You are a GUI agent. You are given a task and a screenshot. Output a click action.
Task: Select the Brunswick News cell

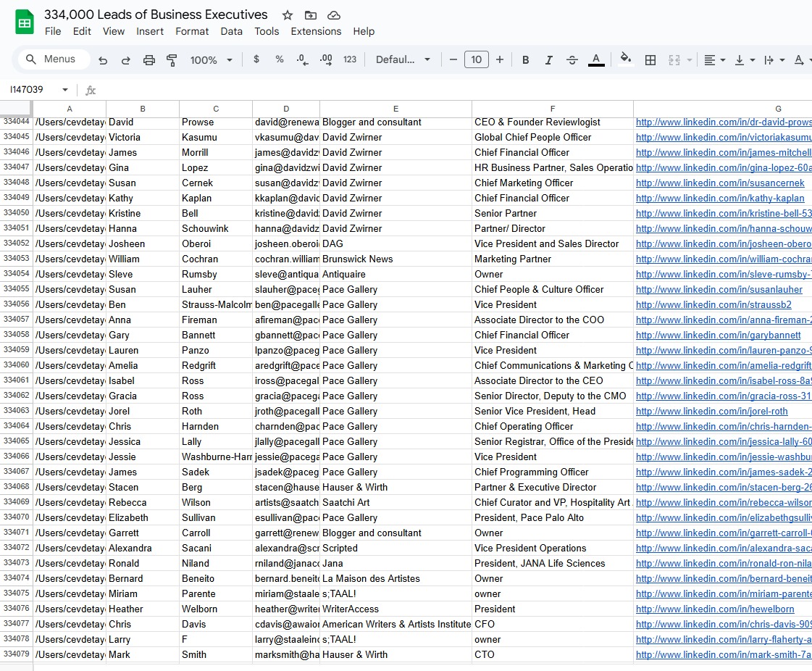point(395,259)
